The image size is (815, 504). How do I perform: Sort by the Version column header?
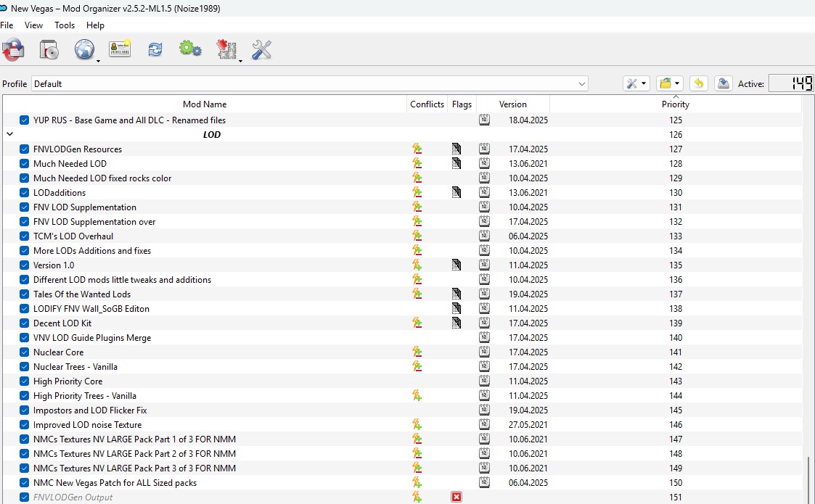coord(513,104)
